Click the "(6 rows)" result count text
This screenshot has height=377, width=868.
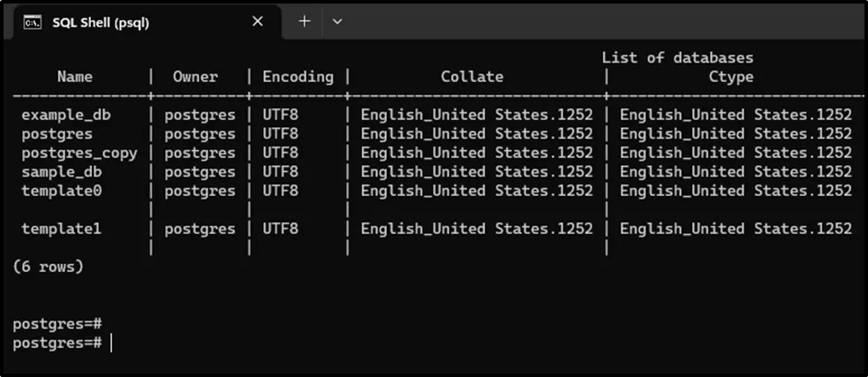(49, 267)
